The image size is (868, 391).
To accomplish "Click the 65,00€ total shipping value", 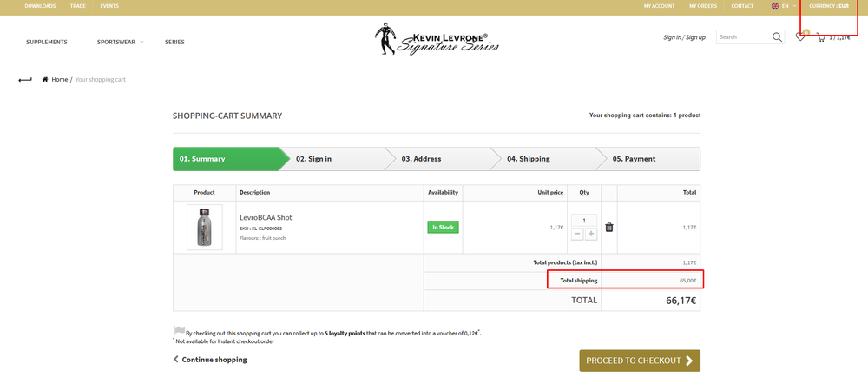I will coord(688,281).
